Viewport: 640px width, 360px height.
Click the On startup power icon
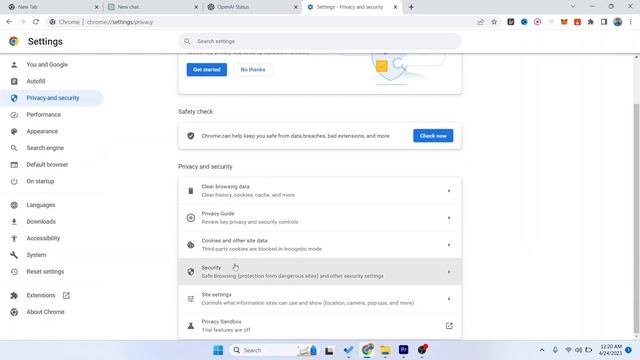14,181
